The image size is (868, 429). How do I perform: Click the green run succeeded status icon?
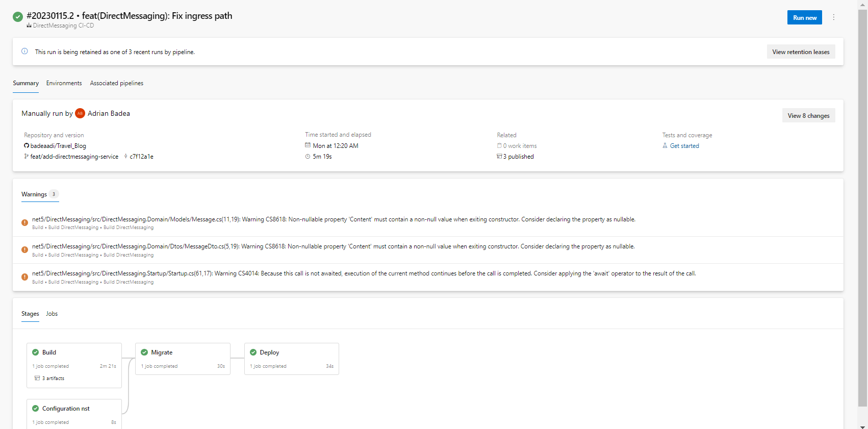coord(18,17)
